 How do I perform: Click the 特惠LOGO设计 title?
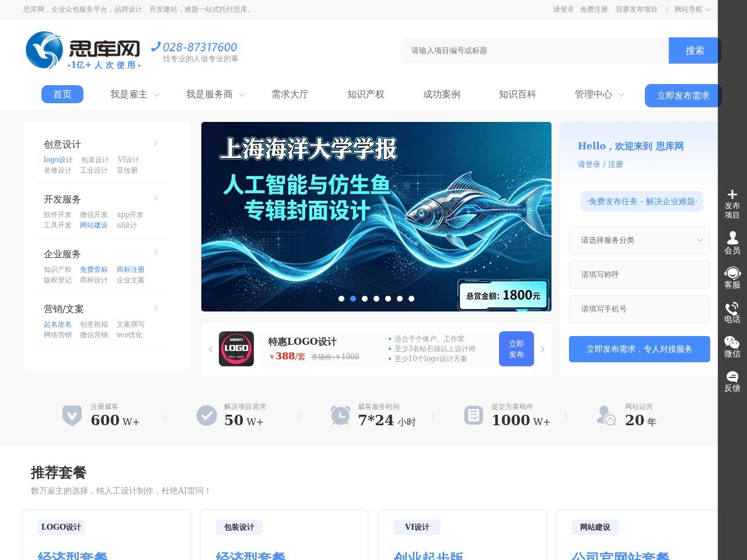[x=302, y=342]
